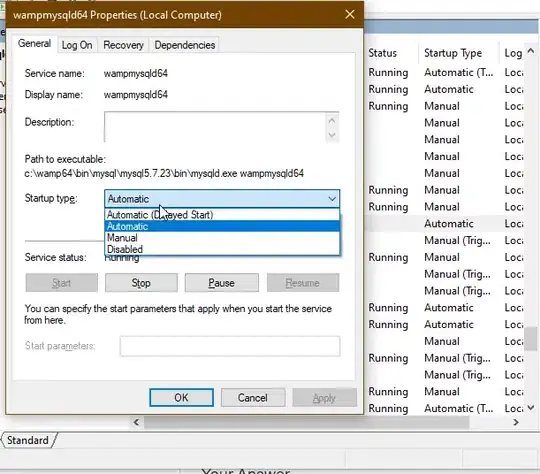540x474 pixels.
Task: Click the Description box up arrow
Action: [x=332, y=121]
